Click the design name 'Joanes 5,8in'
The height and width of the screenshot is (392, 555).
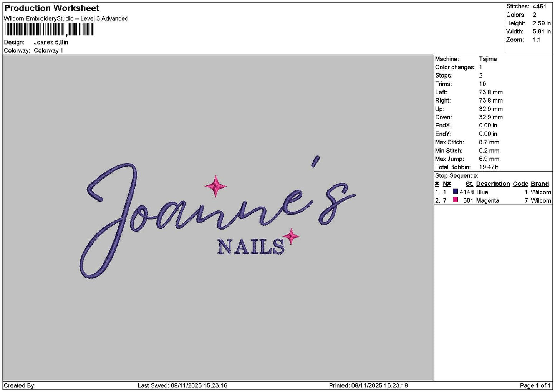click(51, 42)
